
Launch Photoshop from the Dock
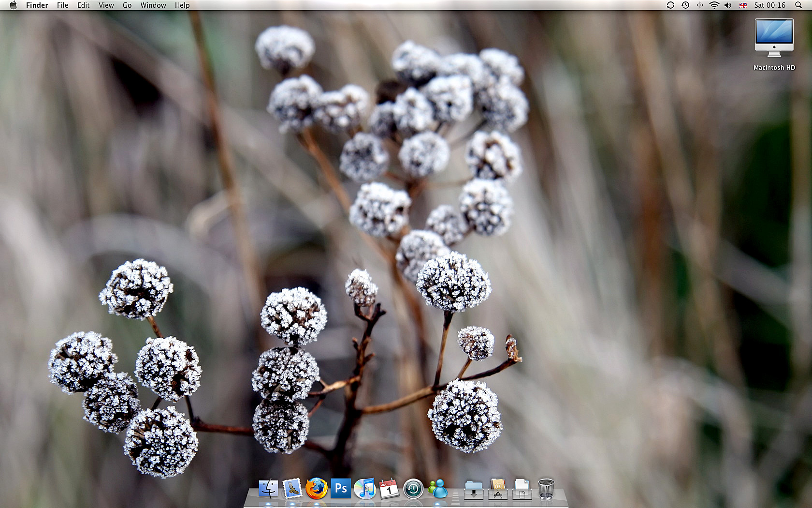341,489
